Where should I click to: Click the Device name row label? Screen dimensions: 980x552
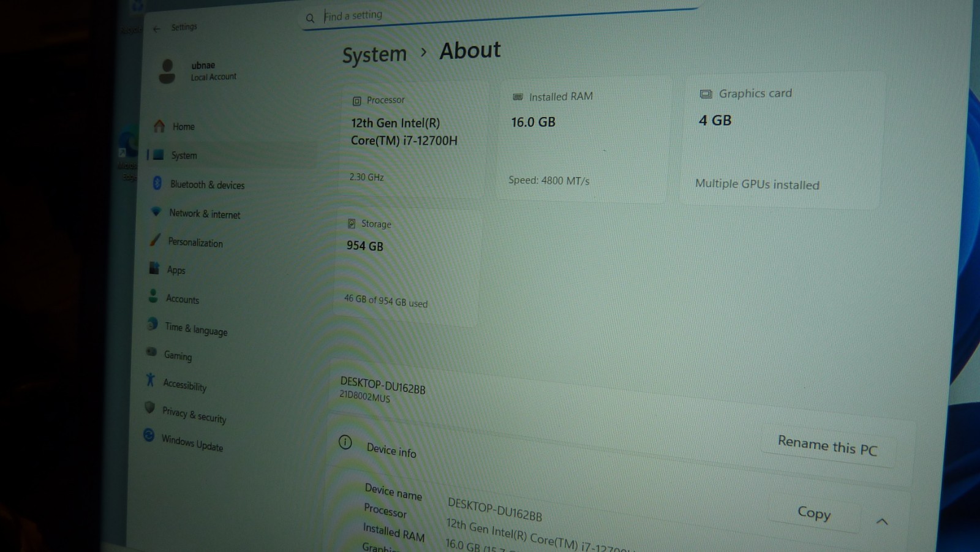[393, 491]
